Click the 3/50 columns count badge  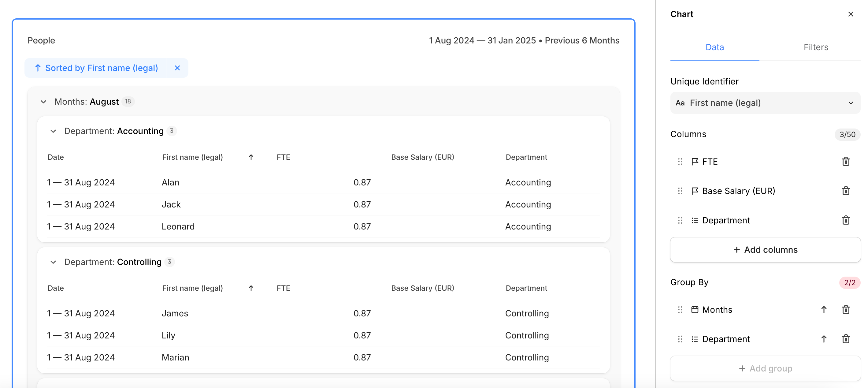847,134
